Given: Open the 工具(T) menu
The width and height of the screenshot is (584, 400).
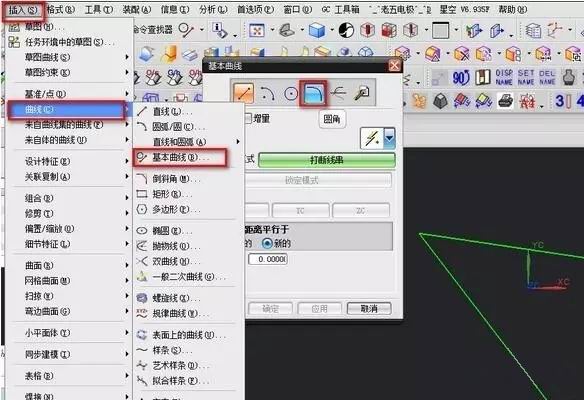Looking at the screenshot, I should pyautogui.click(x=99, y=10).
